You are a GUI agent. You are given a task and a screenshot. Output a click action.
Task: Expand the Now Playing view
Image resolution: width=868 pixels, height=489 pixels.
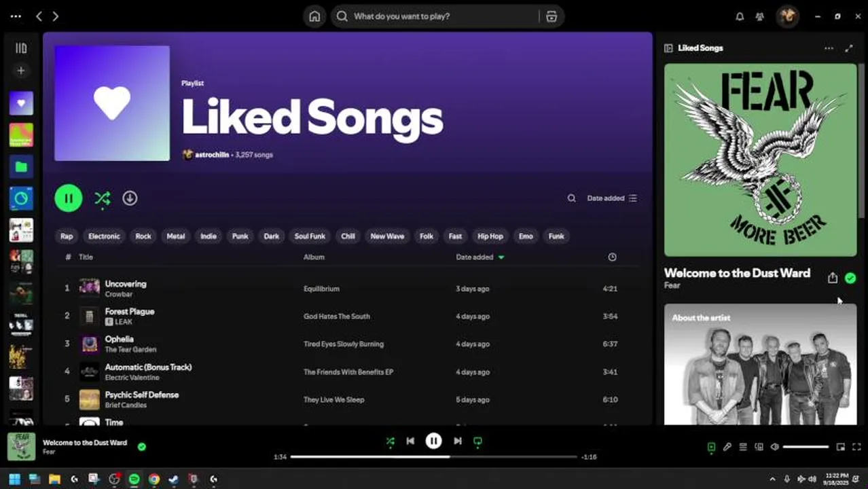[849, 48]
